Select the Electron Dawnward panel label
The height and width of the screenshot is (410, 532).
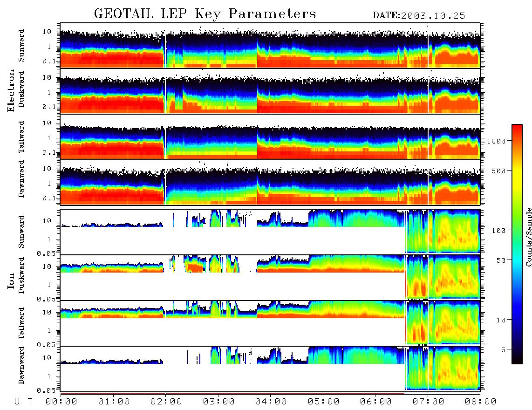(21, 179)
